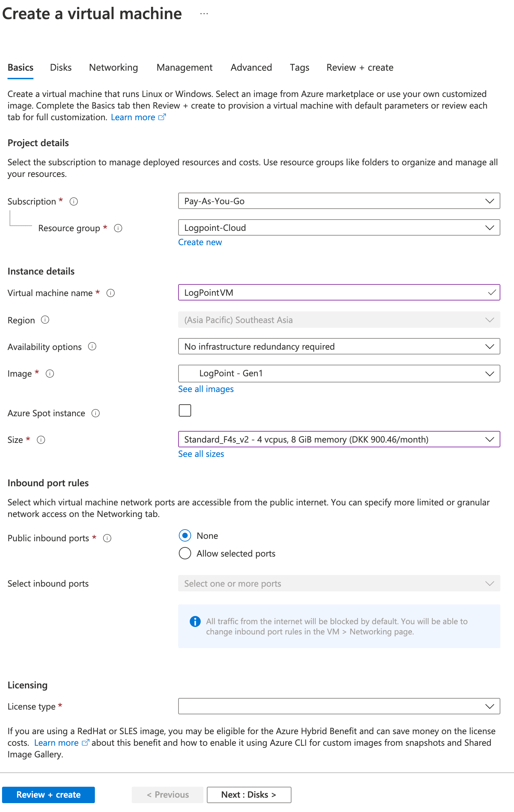Open the Availability options info icon
514x812 pixels.
(x=91, y=347)
